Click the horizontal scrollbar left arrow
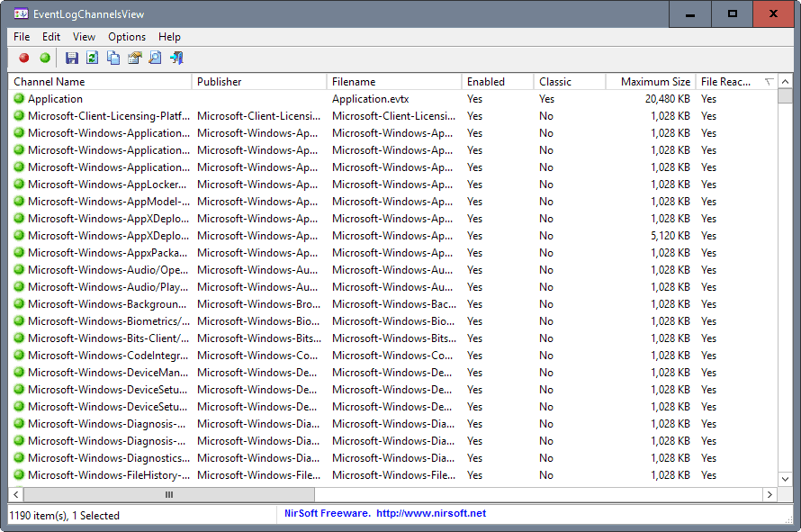801x532 pixels. [16, 494]
